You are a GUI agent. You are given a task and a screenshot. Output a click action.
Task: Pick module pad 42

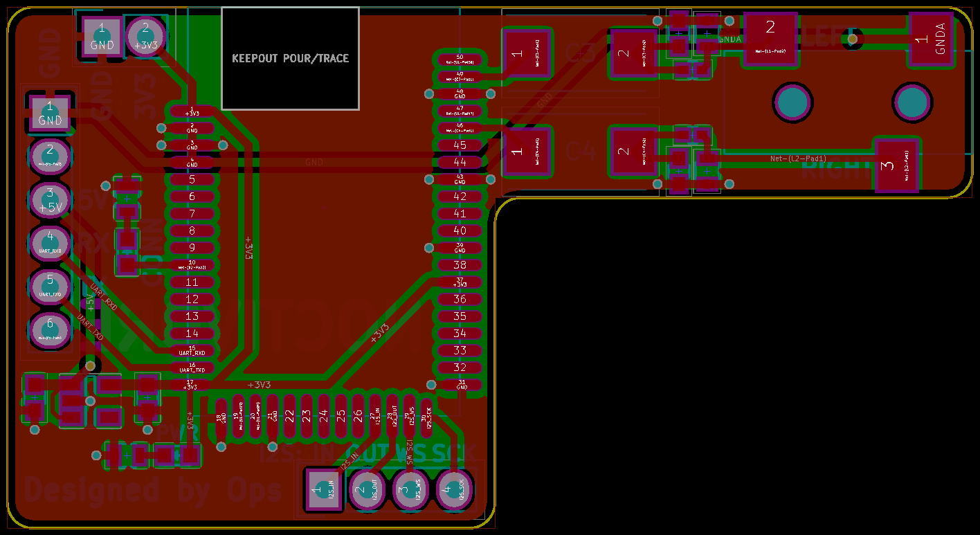click(x=460, y=197)
